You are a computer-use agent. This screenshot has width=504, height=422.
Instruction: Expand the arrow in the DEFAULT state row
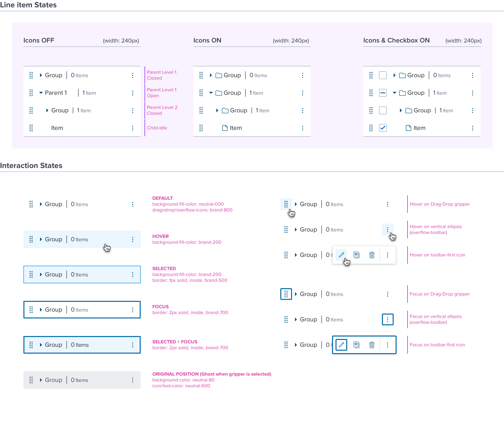coord(41,204)
